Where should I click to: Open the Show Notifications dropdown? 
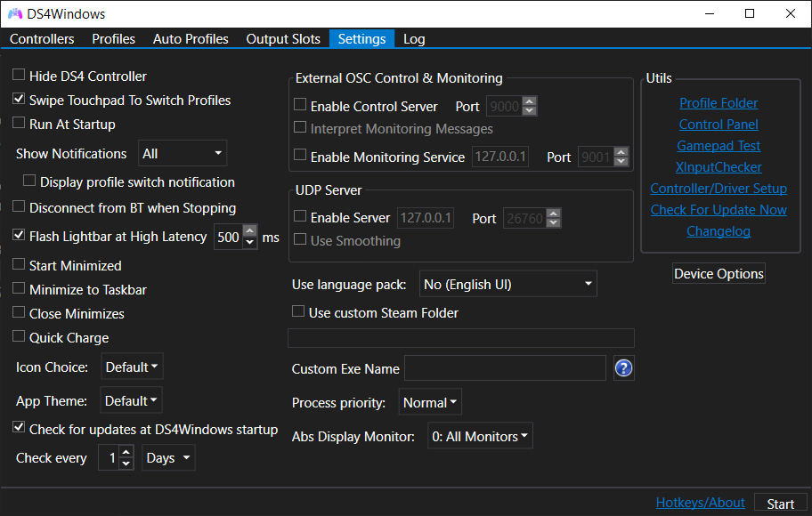183,154
